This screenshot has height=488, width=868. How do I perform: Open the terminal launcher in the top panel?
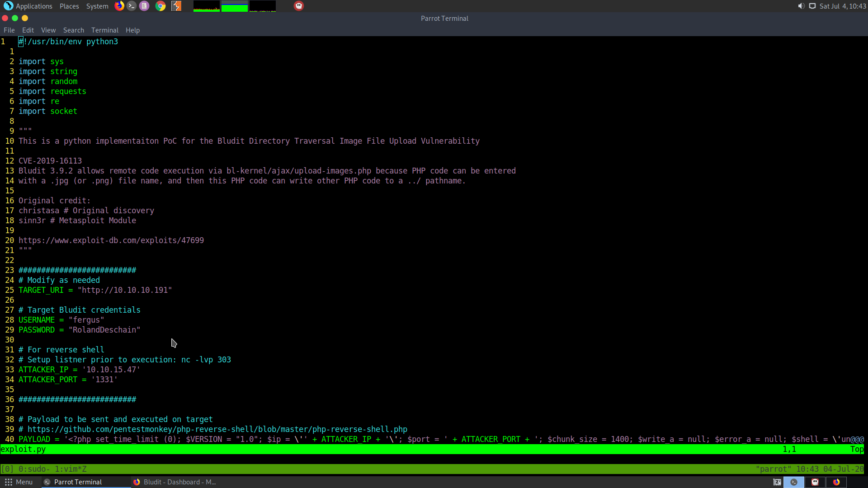coord(132,6)
